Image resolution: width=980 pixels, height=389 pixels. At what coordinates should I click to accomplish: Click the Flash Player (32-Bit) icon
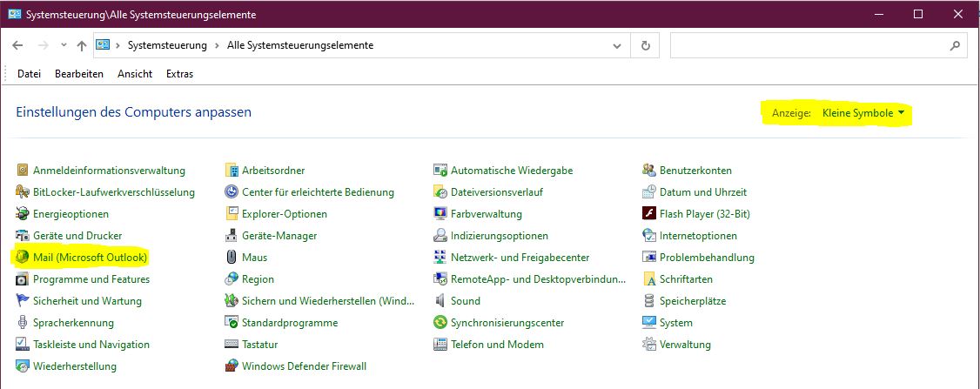coord(649,214)
